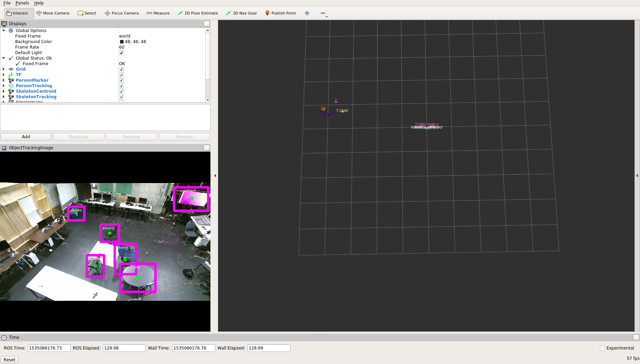640x364 pixels.
Task: Select the Interact tool
Action: 17,13
